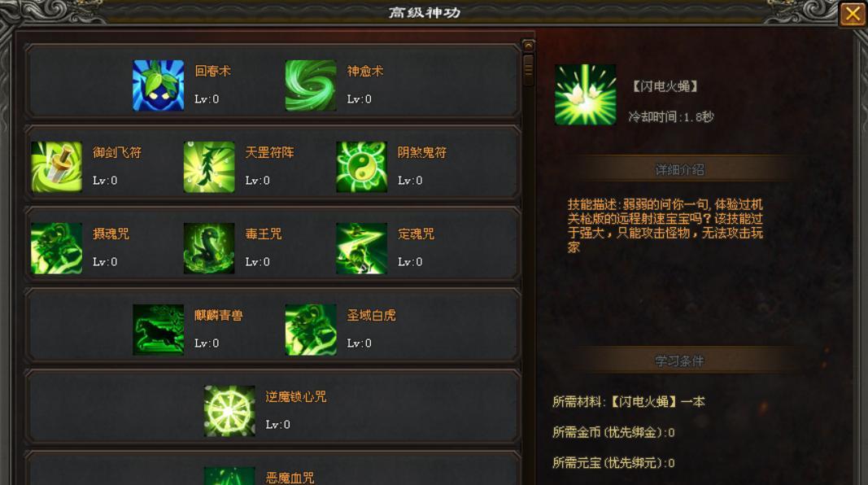Open the 详细介绍 section header
This screenshot has width=868, height=485.
680,169
